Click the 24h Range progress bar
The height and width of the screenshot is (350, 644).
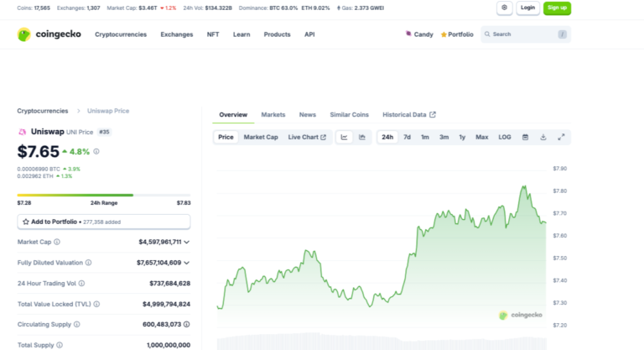coord(103,195)
